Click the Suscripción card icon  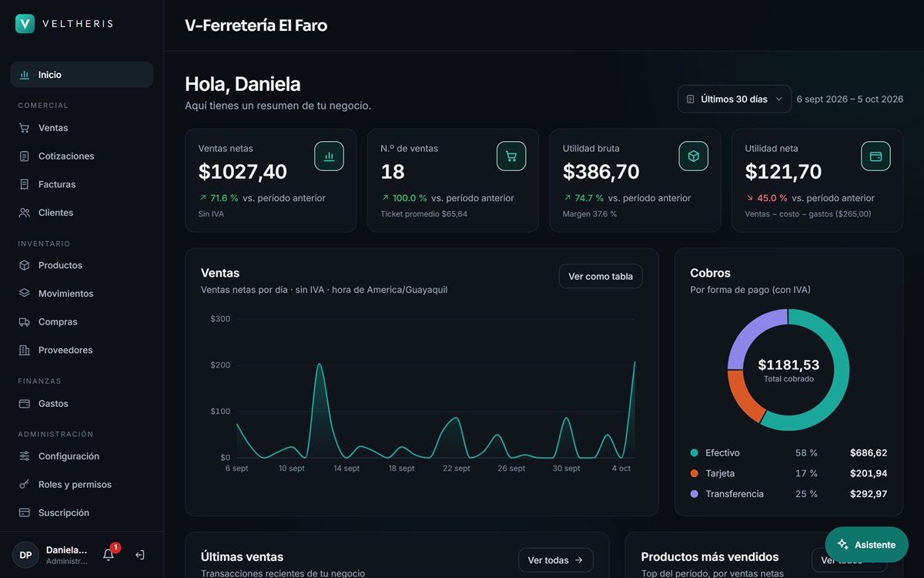click(25, 512)
